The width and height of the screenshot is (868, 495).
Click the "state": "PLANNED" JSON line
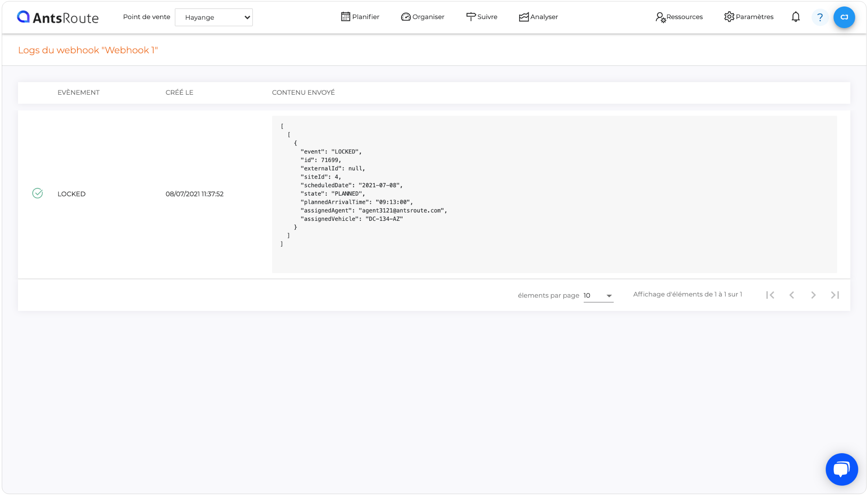(333, 193)
